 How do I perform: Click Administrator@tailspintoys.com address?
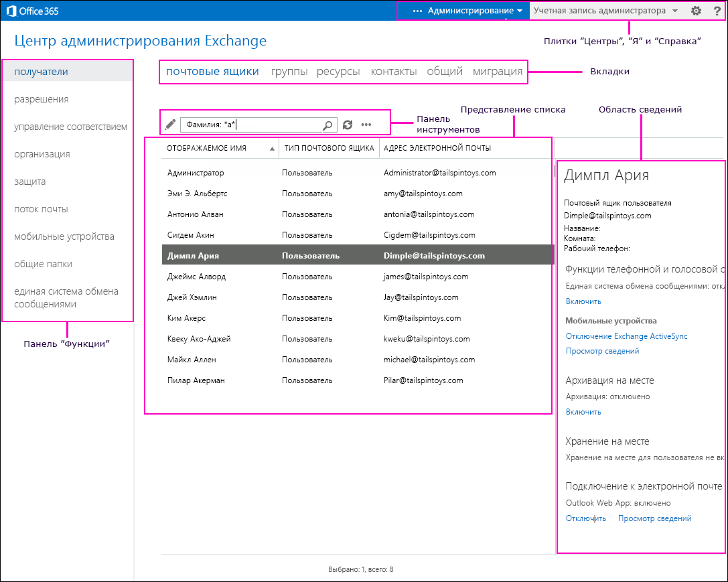click(x=439, y=173)
